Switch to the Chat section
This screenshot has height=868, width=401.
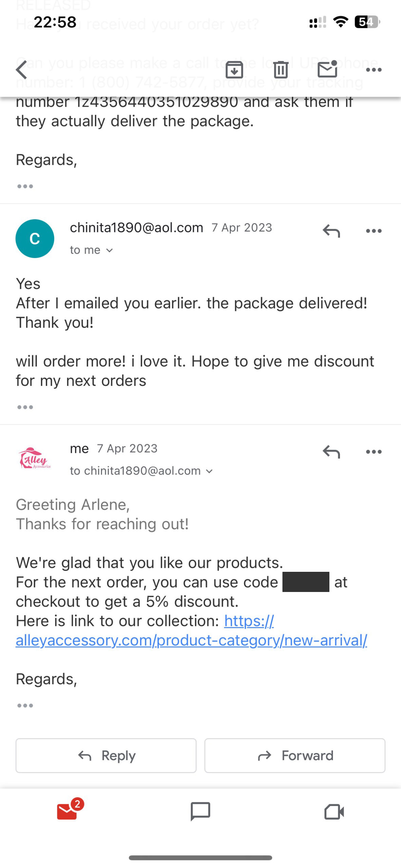[x=200, y=812]
